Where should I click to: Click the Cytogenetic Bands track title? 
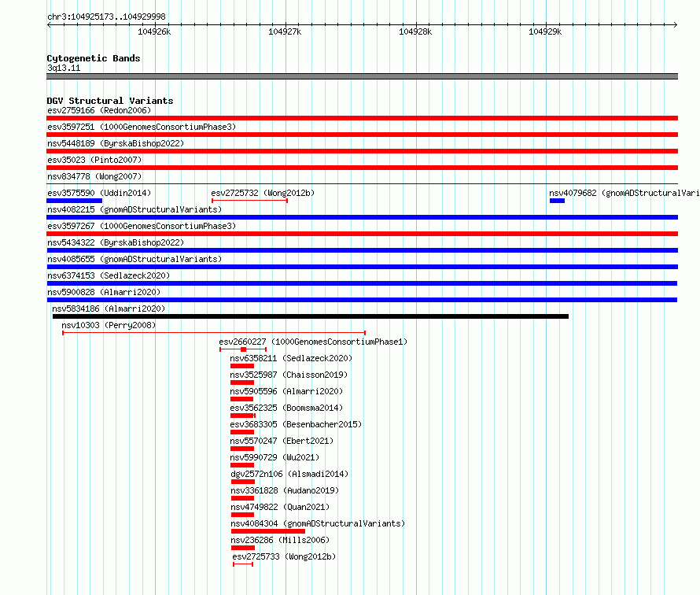(94, 58)
